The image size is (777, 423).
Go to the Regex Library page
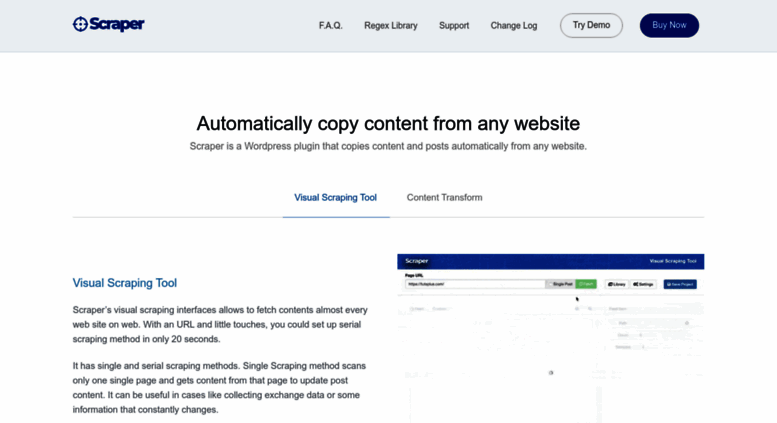pyautogui.click(x=390, y=25)
